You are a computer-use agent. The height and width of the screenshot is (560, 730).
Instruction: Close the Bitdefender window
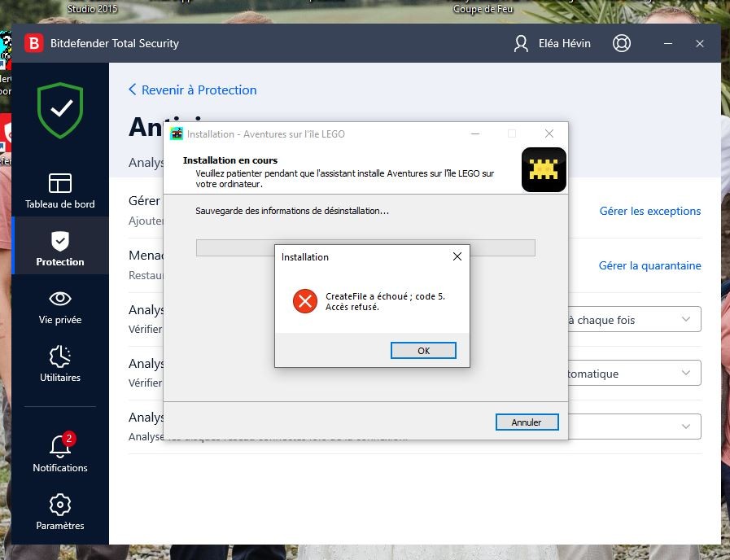(x=700, y=43)
